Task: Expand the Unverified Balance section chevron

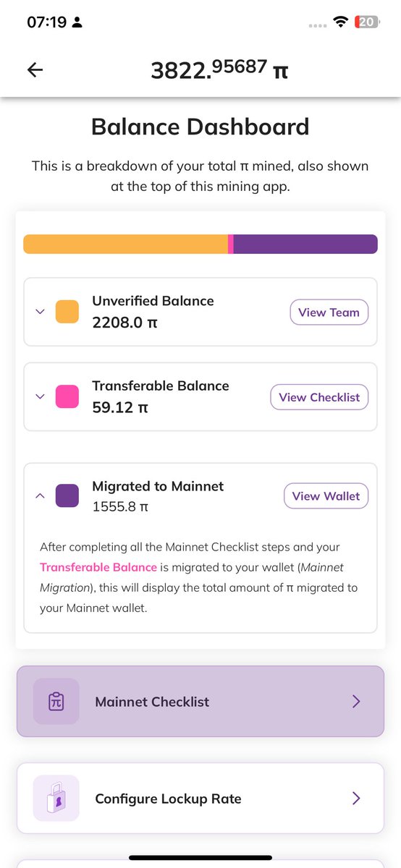Action: tap(40, 312)
